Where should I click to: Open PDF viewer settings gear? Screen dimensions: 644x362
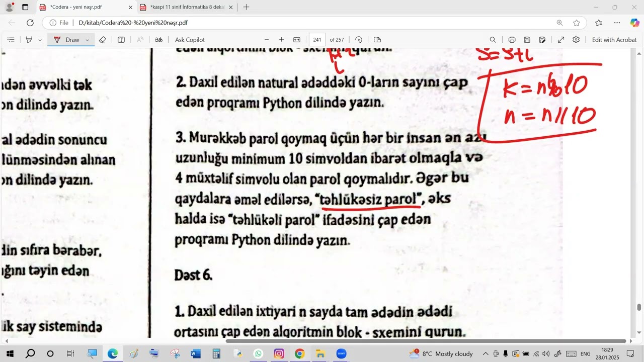[x=576, y=40]
